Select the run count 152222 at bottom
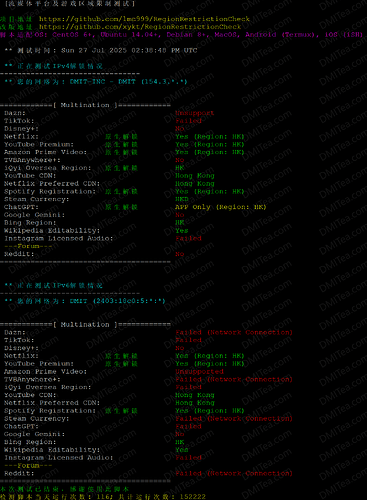The height and width of the screenshot is (500, 367). pos(193,497)
